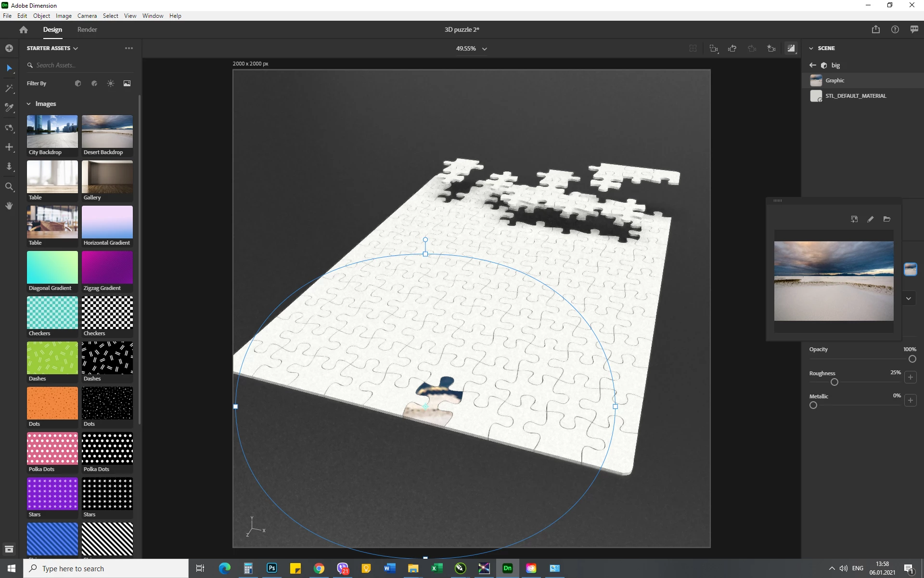Image resolution: width=924 pixels, height=578 pixels.
Task: Collapse the Images asset section
Action: tap(29, 104)
